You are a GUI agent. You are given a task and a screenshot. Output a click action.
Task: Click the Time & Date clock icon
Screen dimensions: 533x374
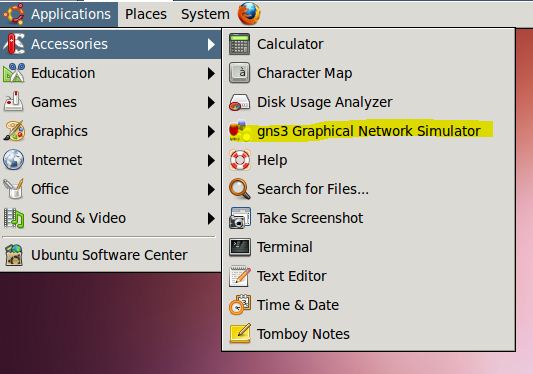[240, 305]
